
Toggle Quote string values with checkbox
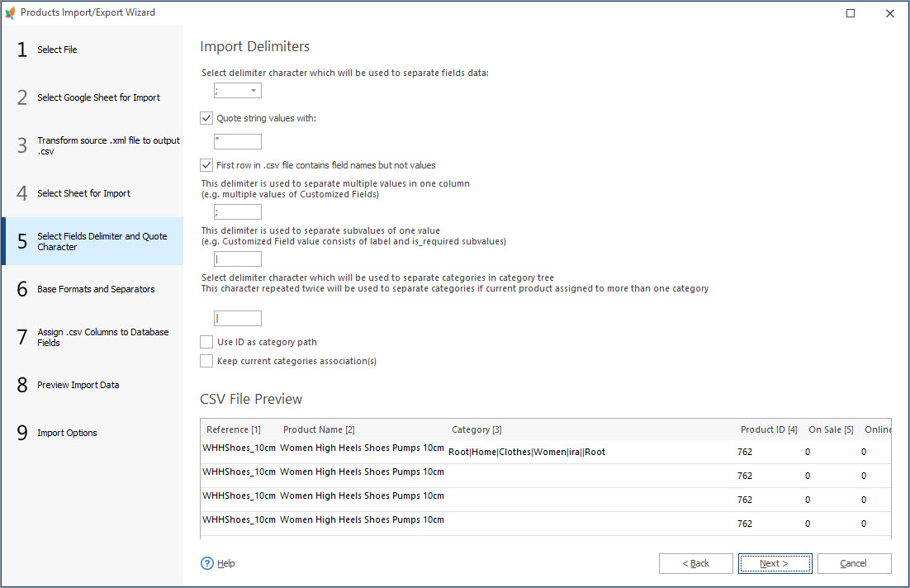coord(206,118)
